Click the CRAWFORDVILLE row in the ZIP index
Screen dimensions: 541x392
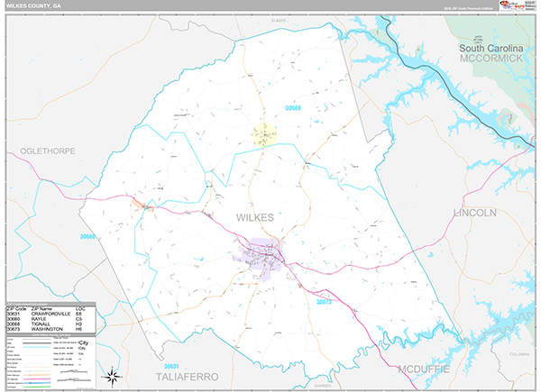[50, 314]
